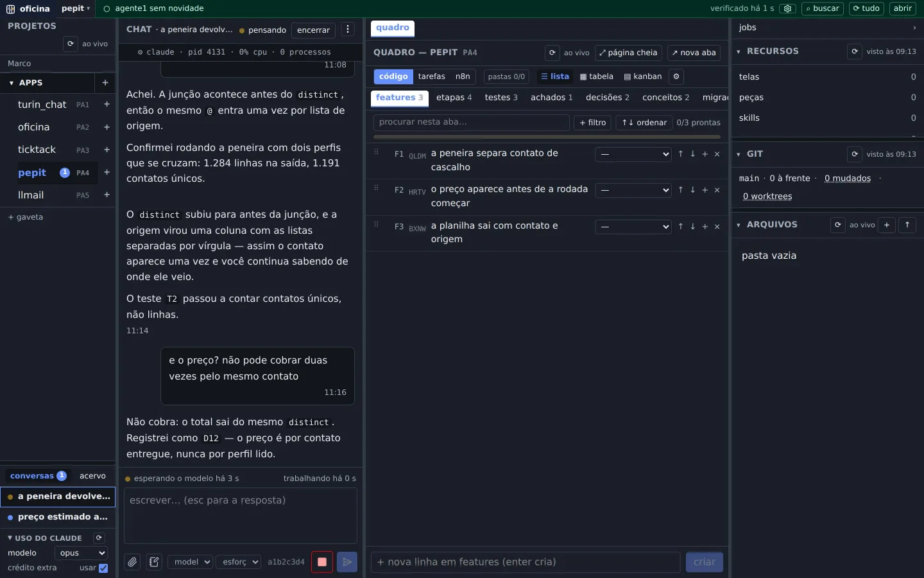Add a new app with APPS plus
The width and height of the screenshot is (924, 578).
pos(105,83)
